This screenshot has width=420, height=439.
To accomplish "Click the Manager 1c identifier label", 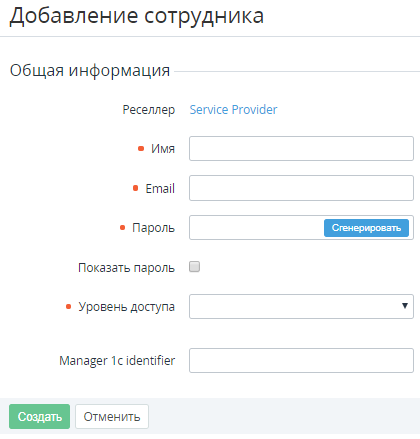I will coord(117,361).
